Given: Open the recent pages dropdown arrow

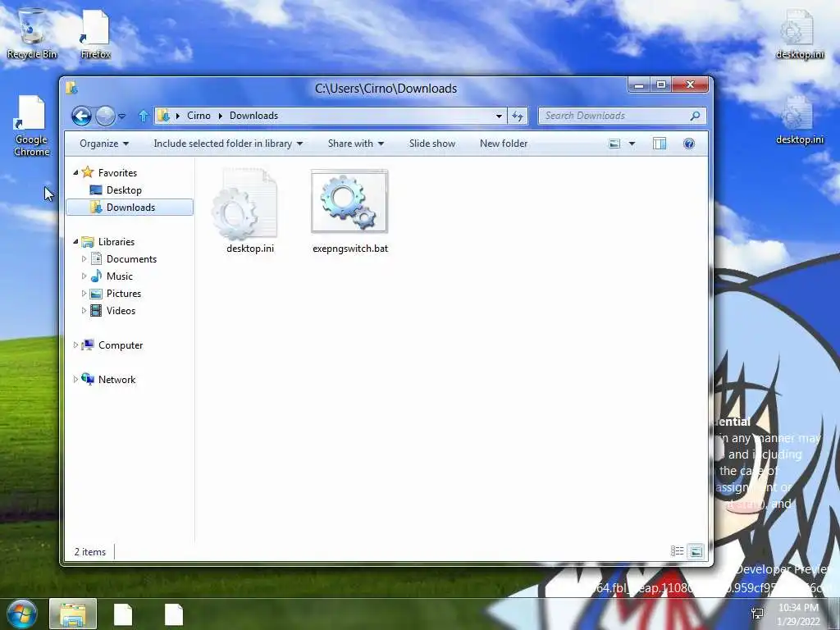Looking at the screenshot, I should 122,116.
